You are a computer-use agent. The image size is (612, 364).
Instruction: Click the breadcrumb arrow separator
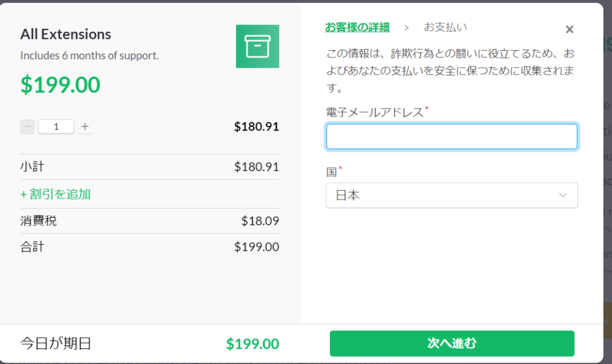[x=406, y=27]
